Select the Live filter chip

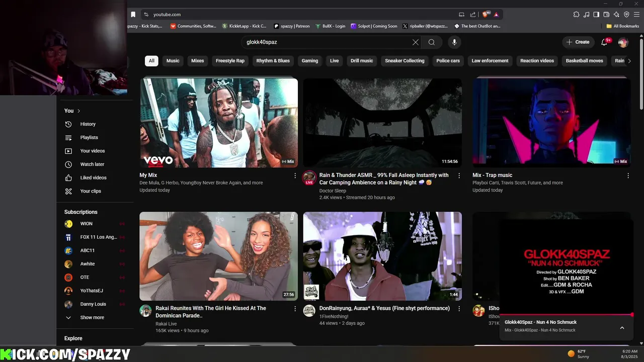(335, 61)
